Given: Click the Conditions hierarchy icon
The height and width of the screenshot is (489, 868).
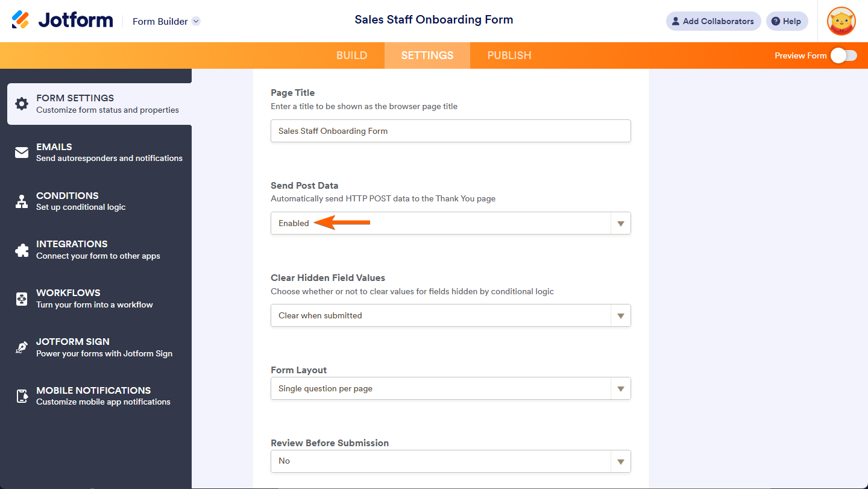Looking at the screenshot, I should coord(22,201).
